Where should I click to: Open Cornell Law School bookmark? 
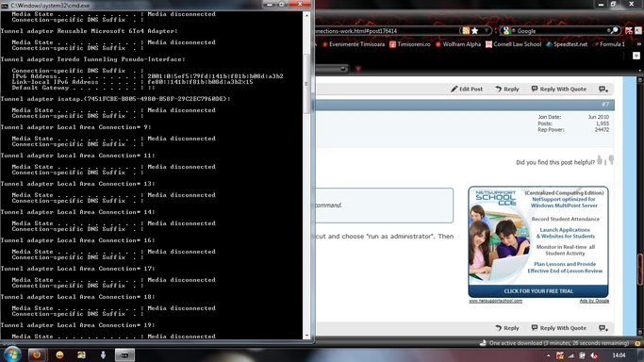click(x=513, y=44)
